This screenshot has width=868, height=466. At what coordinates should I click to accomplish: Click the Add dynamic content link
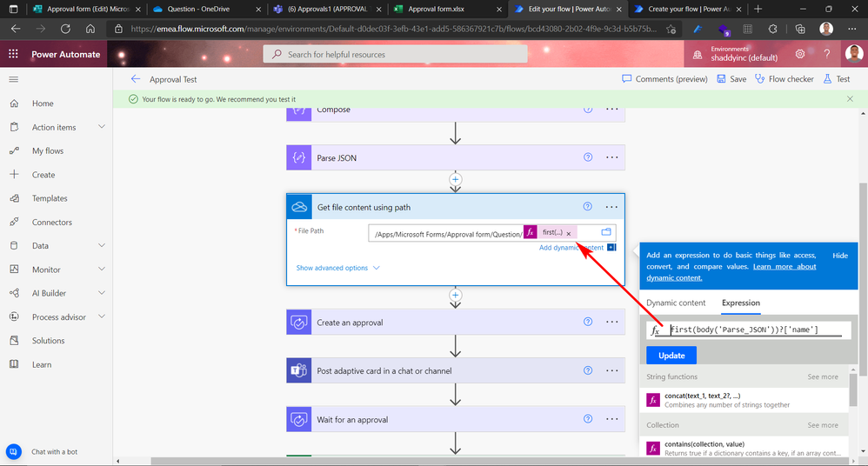[x=571, y=248]
